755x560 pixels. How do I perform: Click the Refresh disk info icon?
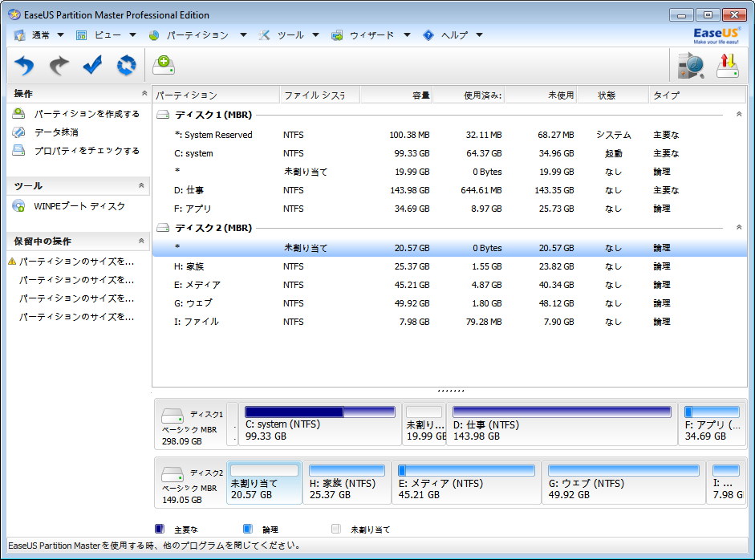pyautogui.click(x=127, y=65)
